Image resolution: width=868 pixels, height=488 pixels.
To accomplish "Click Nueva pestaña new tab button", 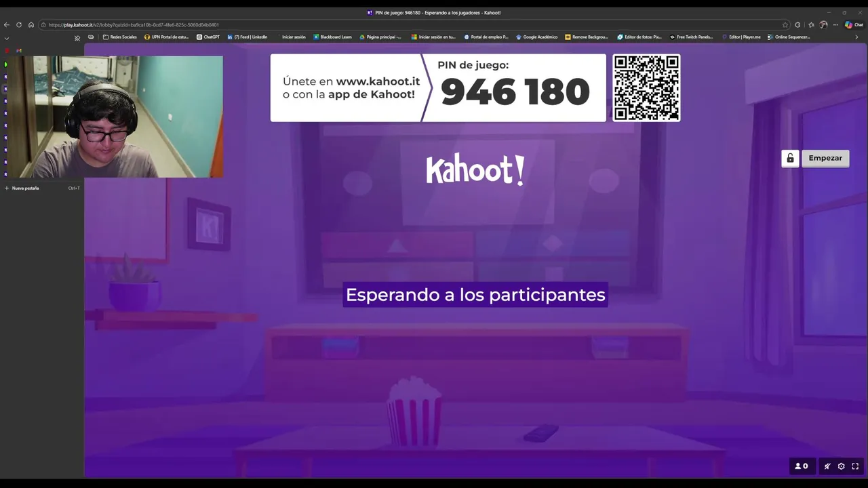I will point(41,188).
